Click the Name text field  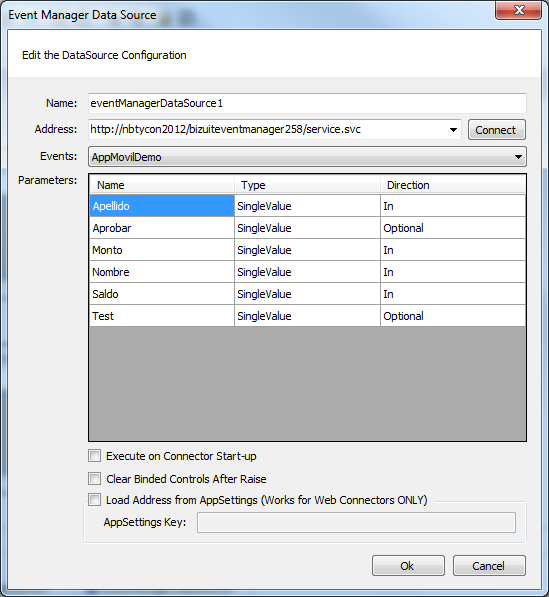(307, 103)
